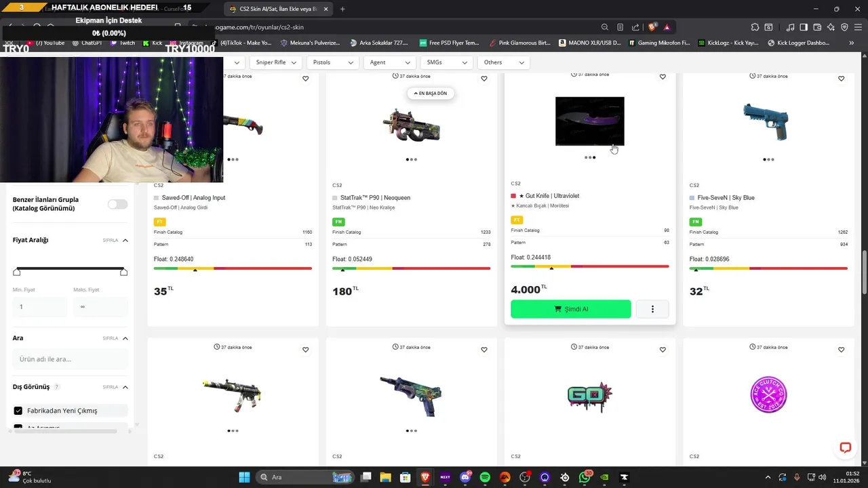Open the browser extensions puzzle icon
868x488 pixels.
[755, 27]
